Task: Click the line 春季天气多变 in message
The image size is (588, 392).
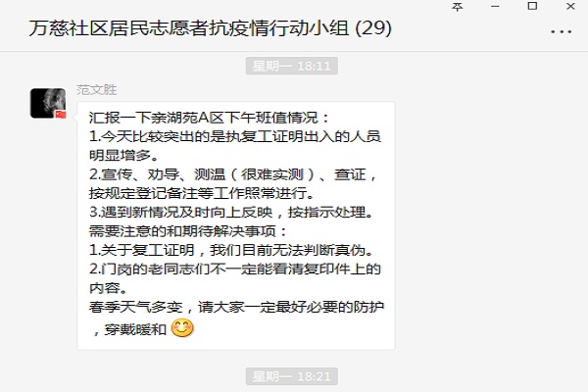Action: click(236, 307)
